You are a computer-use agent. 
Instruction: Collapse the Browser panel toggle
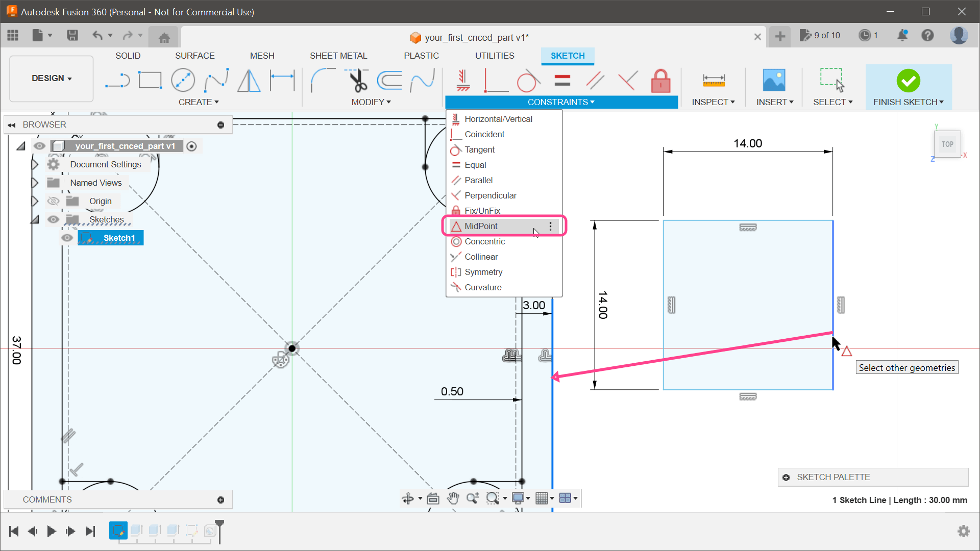(x=12, y=125)
